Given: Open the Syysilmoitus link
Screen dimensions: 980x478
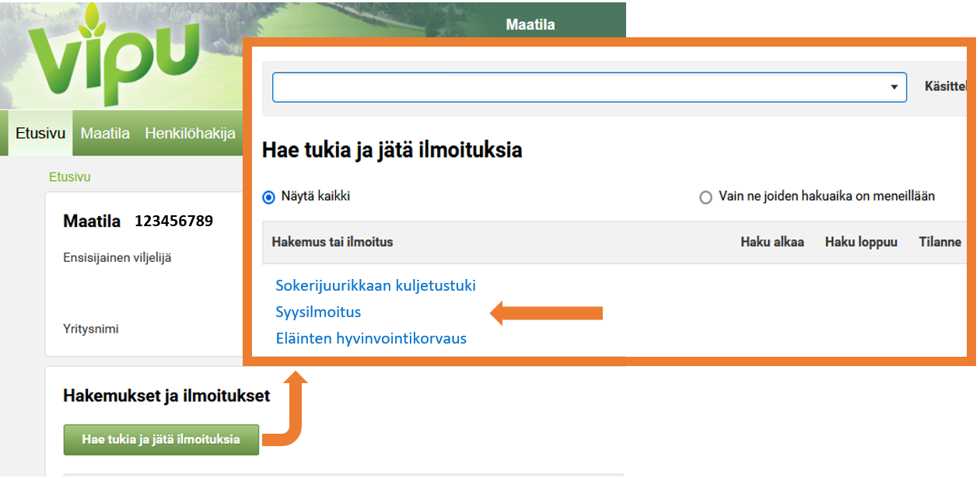Looking at the screenshot, I should point(318,312).
